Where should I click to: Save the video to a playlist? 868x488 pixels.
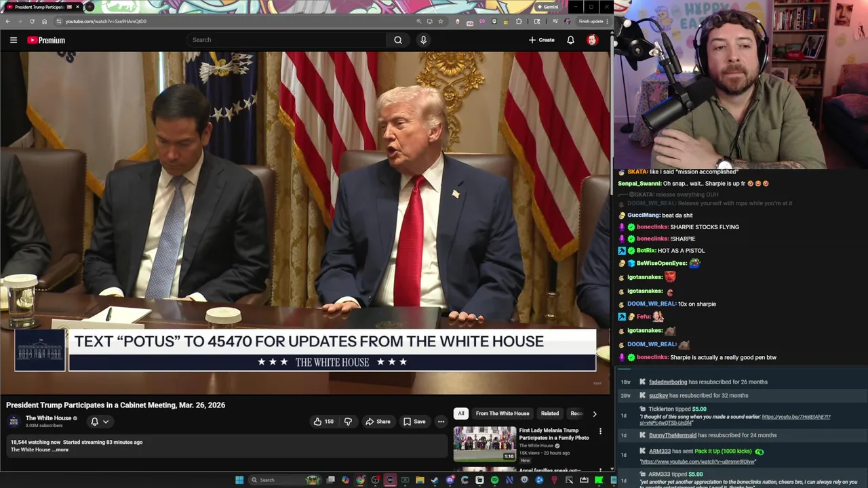click(x=414, y=422)
